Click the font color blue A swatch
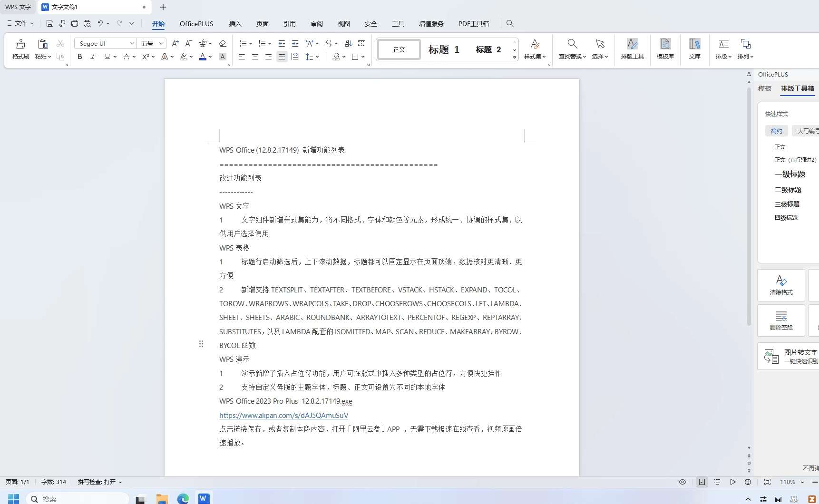This screenshot has width=819, height=504. point(203,57)
